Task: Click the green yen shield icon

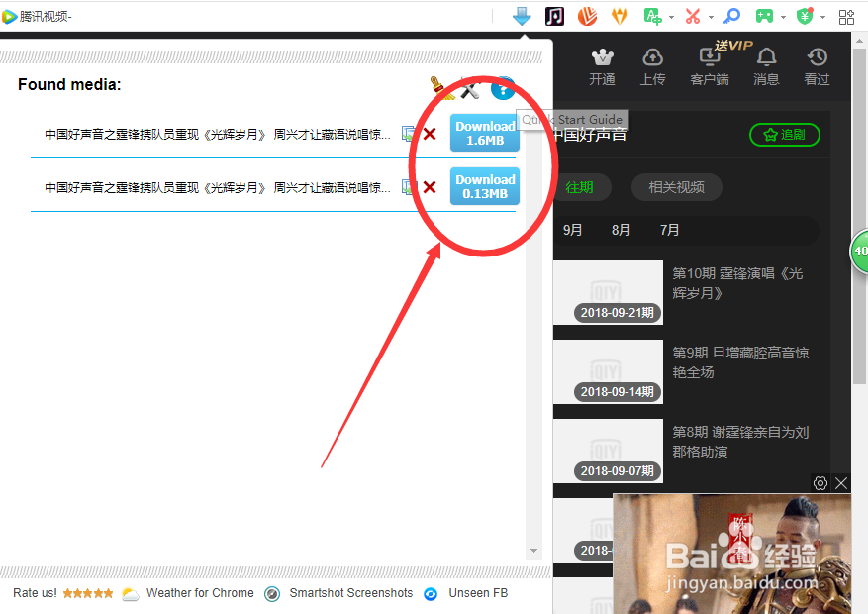Action: (805, 17)
